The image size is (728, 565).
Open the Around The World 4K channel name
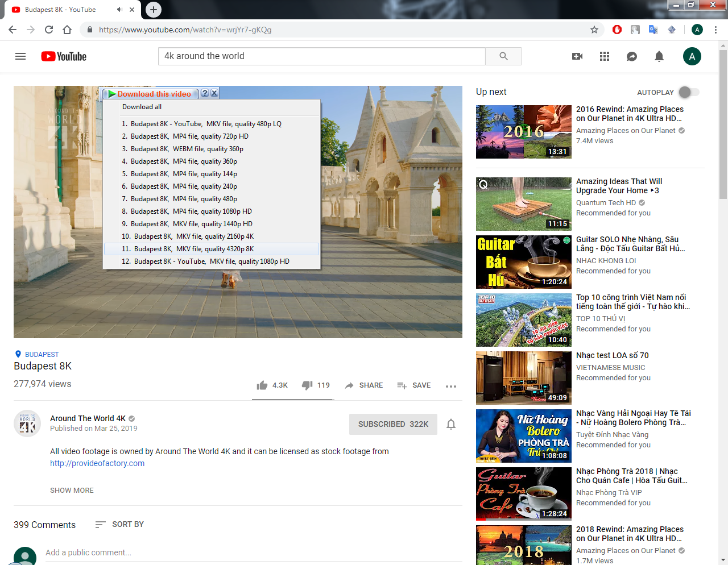[88, 418]
